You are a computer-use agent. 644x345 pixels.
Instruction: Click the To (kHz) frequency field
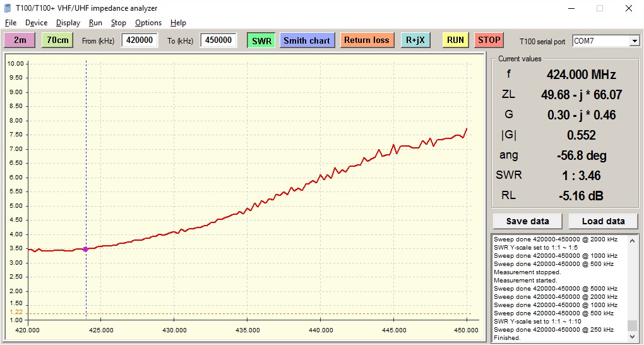pos(218,40)
